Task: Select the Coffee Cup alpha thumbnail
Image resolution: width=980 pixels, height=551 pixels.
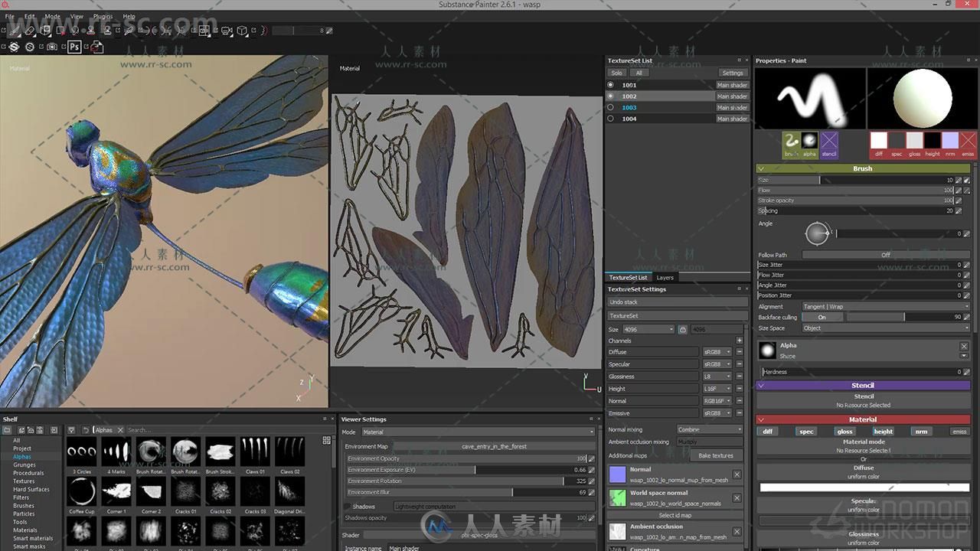Action: [x=81, y=491]
